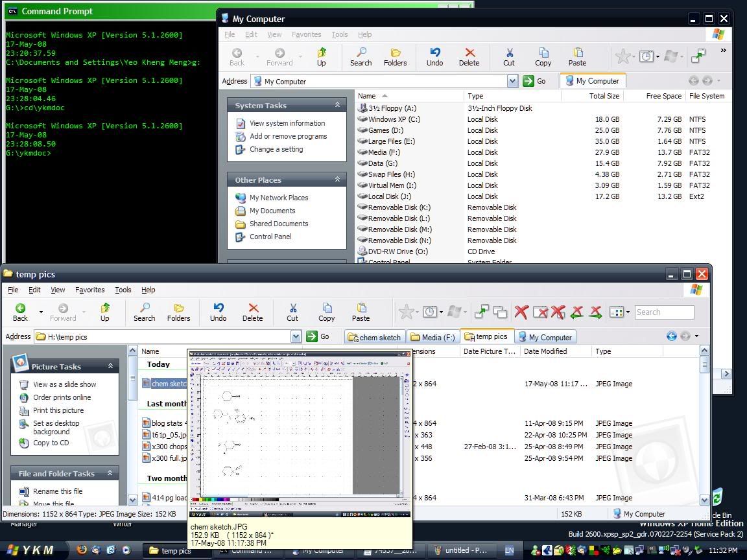Open address dropdown in temp pics window
Viewport: 747px width, 560px height.
296,336
